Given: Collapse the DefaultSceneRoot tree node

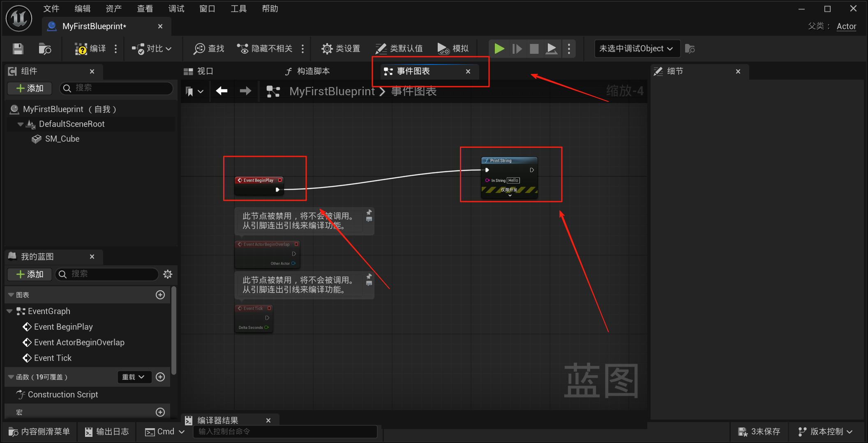Looking at the screenshot, I should tap(20, 124).
